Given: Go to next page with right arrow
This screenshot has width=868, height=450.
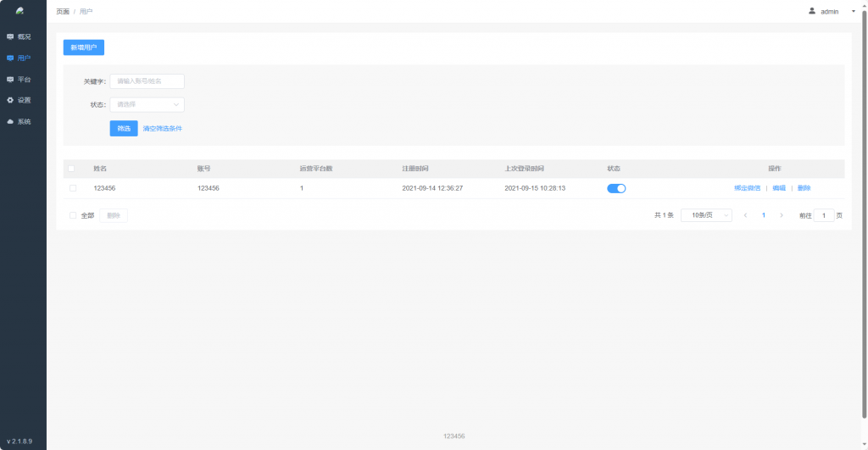Looking at the screenshot, I should [x=781, y=215].
